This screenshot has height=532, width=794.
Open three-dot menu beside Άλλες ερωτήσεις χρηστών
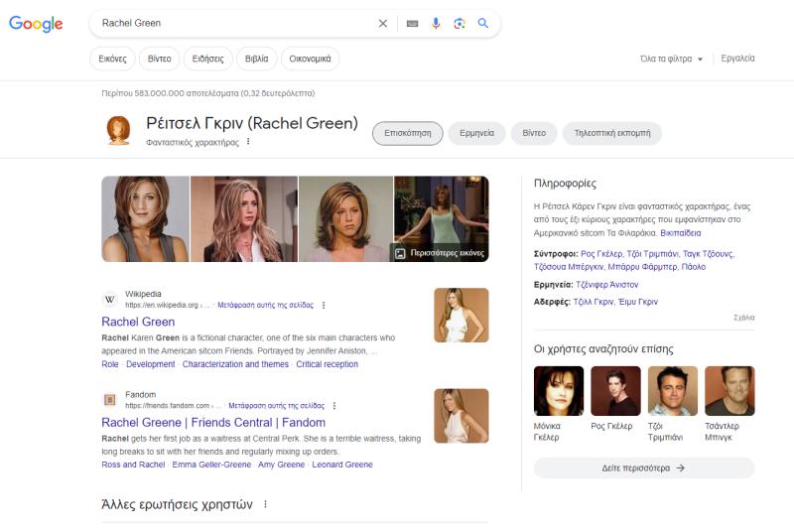(266, 504)
